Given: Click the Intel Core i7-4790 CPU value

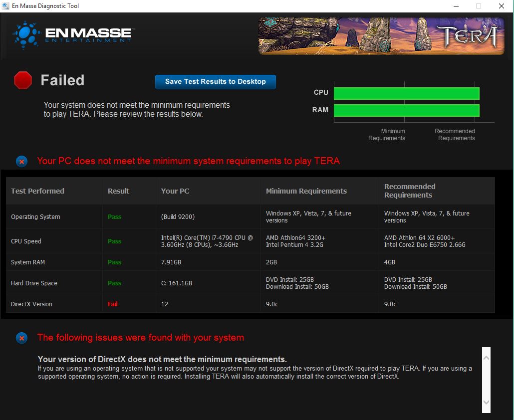Looking at the screenshot, I should point(207,241).
